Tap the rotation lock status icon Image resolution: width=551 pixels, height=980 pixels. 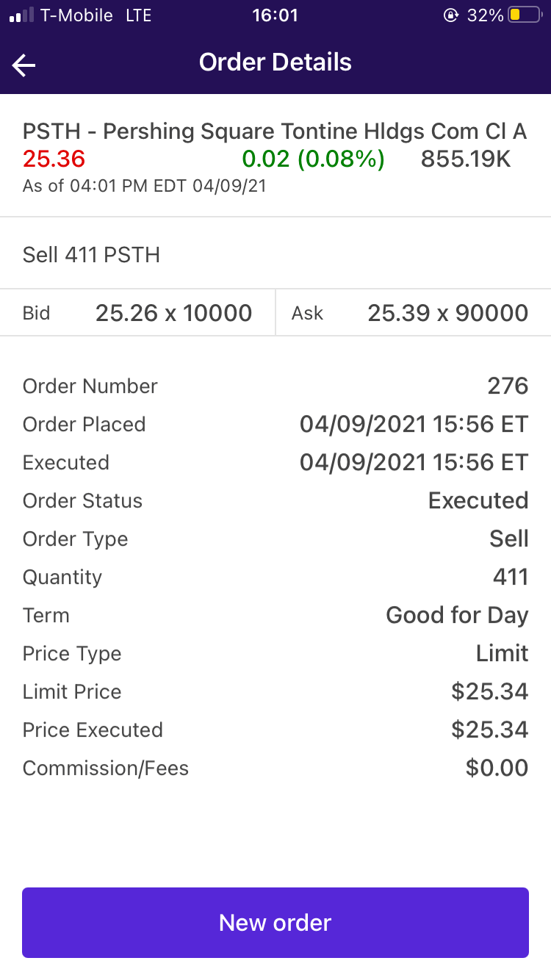[451, 15]
